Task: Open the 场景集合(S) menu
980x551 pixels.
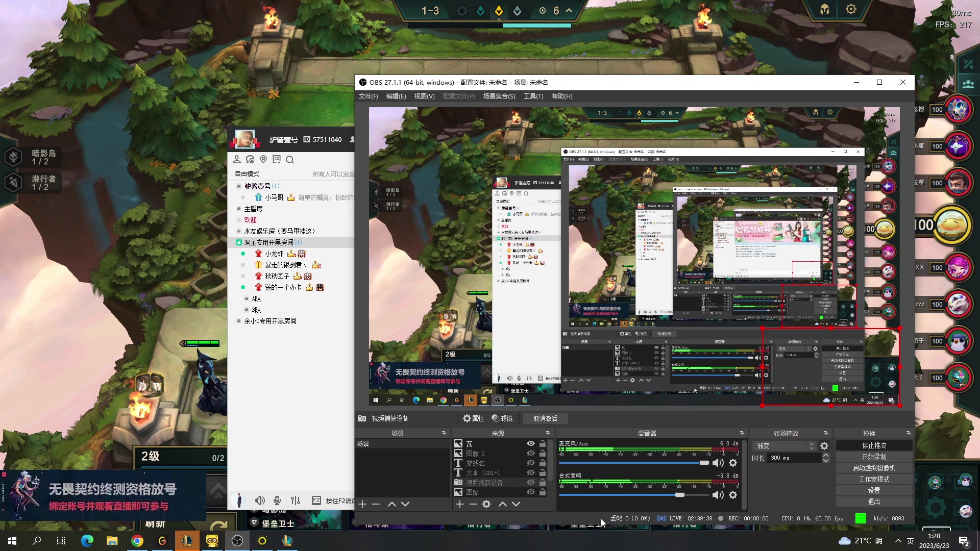Action: click(499, 96)
